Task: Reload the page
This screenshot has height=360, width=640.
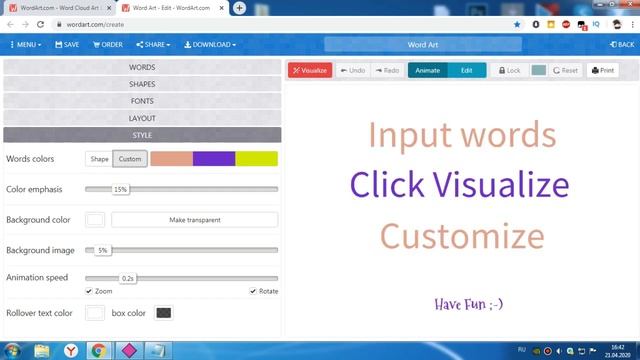Action: coord(40,24)
